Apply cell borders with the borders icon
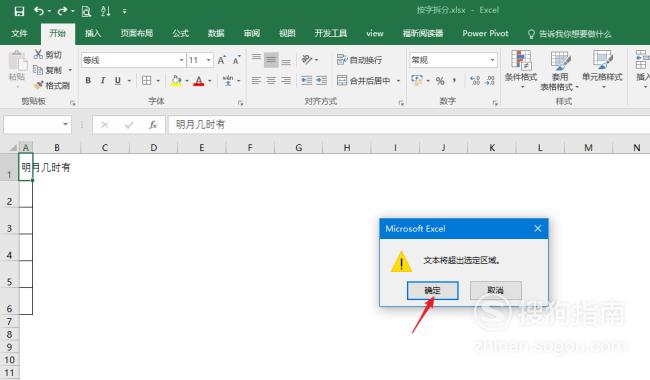Screen dimensions: 650x380 [147, 80]
